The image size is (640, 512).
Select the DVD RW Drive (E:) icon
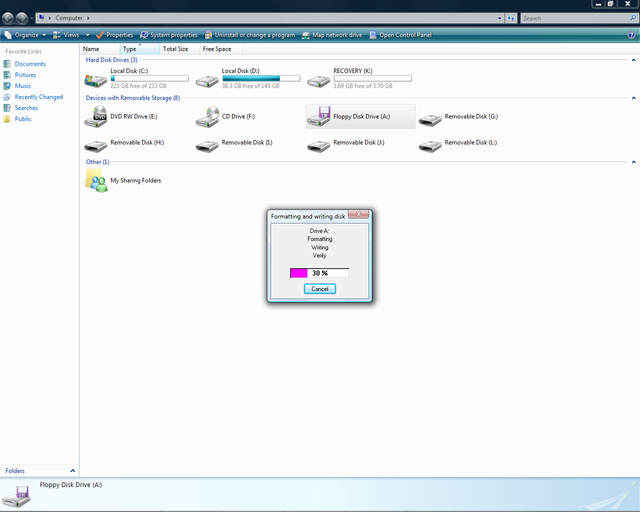tap(97, 118)
